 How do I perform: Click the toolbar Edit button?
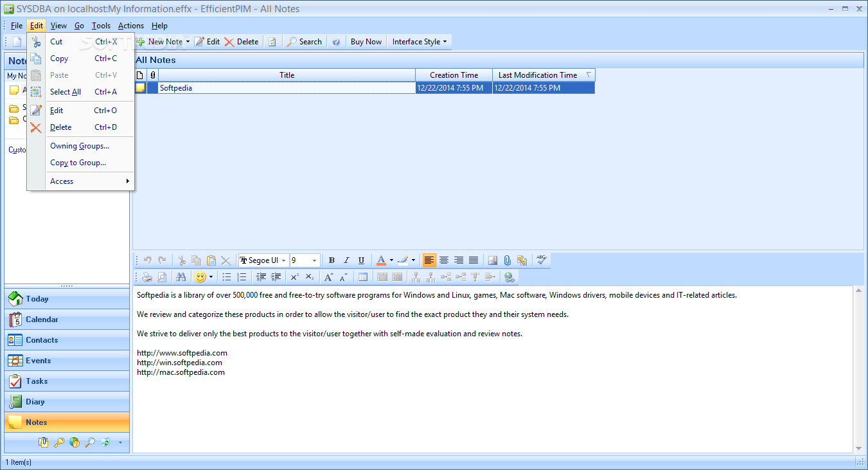pyautogui.click(x=207, y=42)
